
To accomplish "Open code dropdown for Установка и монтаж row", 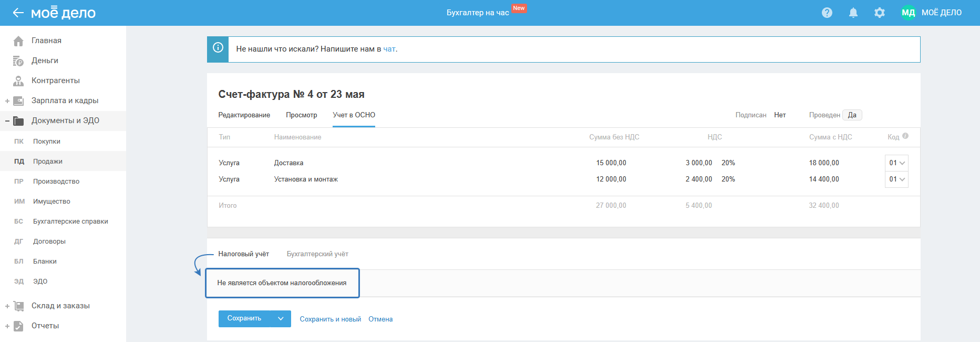I will pos(896,179).
